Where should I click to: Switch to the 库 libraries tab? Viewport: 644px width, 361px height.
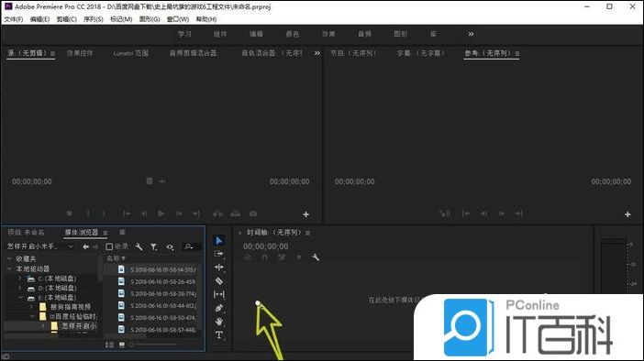pos(122,232)
